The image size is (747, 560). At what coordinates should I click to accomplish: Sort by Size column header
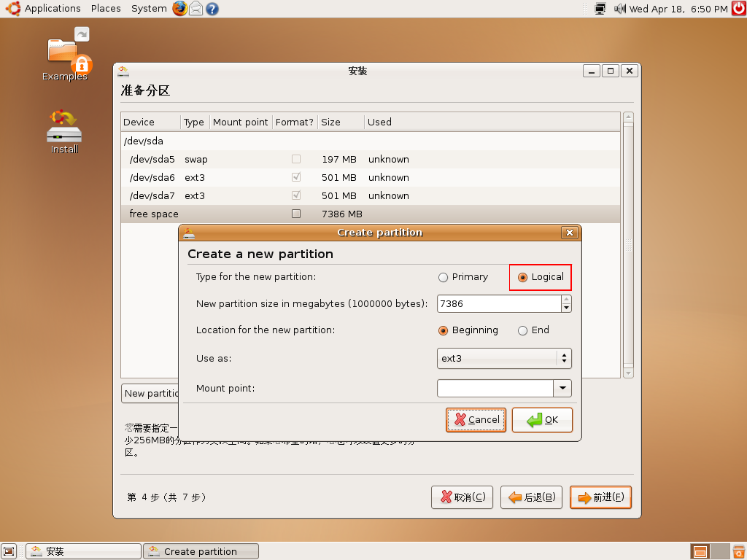tap(341, 122)
